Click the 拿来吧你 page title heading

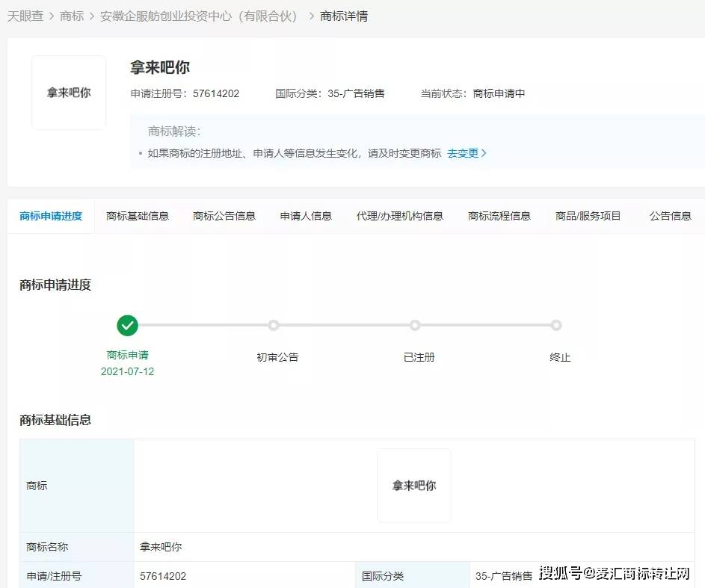click(x=159, y=67)
